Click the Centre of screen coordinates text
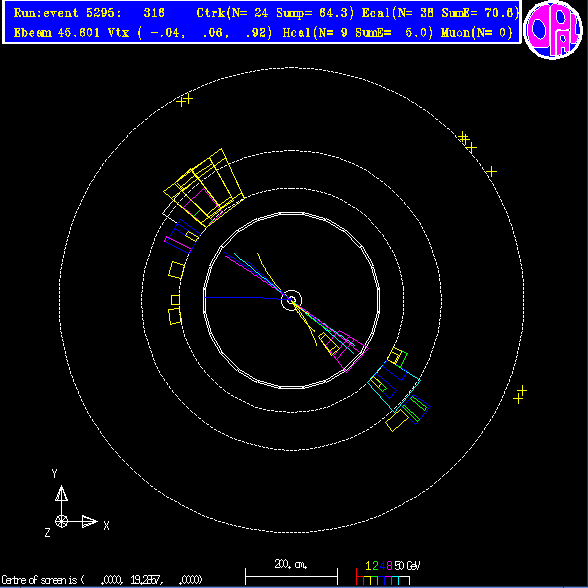 (x=102, y=580)
